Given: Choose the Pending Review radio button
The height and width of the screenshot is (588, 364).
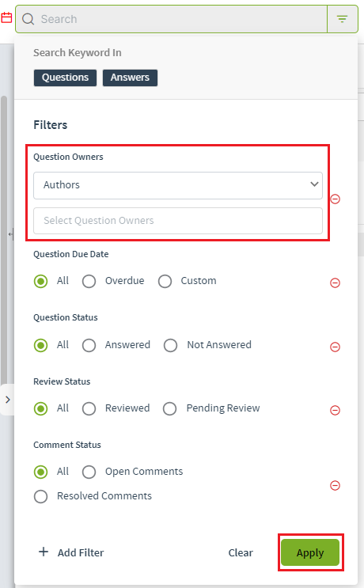Looking at the screenshot, I should point(169,408).
